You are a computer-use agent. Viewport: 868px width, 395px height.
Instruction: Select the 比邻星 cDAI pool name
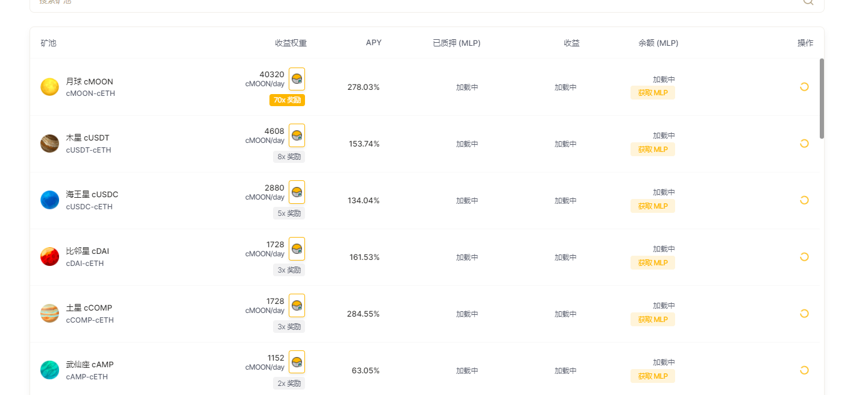click(x=87, y=251)
